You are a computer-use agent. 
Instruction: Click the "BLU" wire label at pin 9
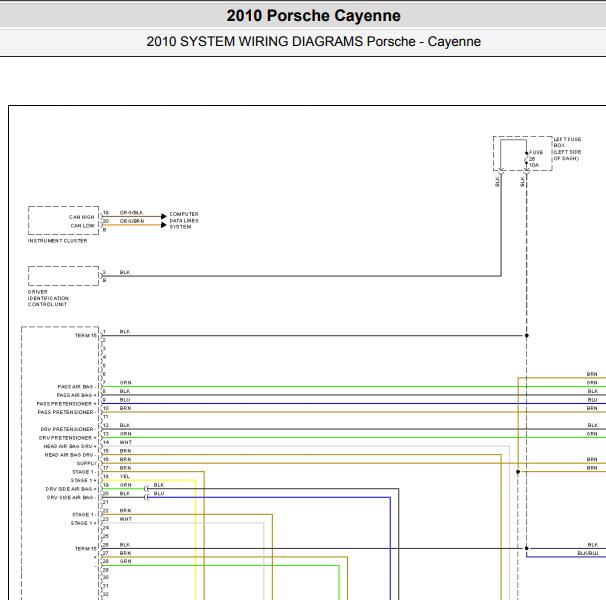point(125,400)
